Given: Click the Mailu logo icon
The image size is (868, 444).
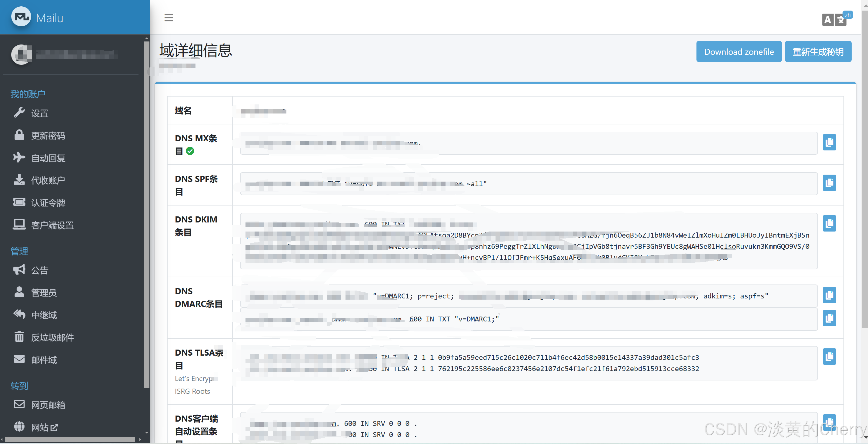Looking at the screenshot, I should coord(21,17).
